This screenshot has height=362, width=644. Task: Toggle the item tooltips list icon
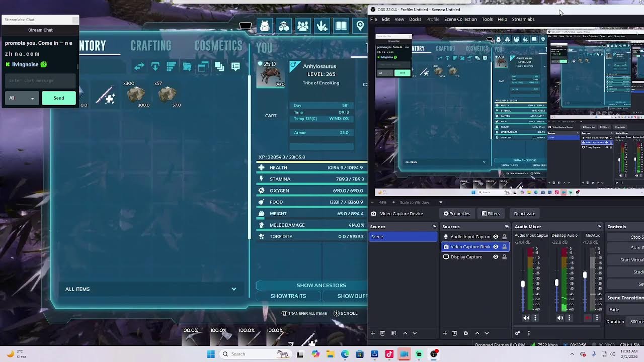click(235, 66)
